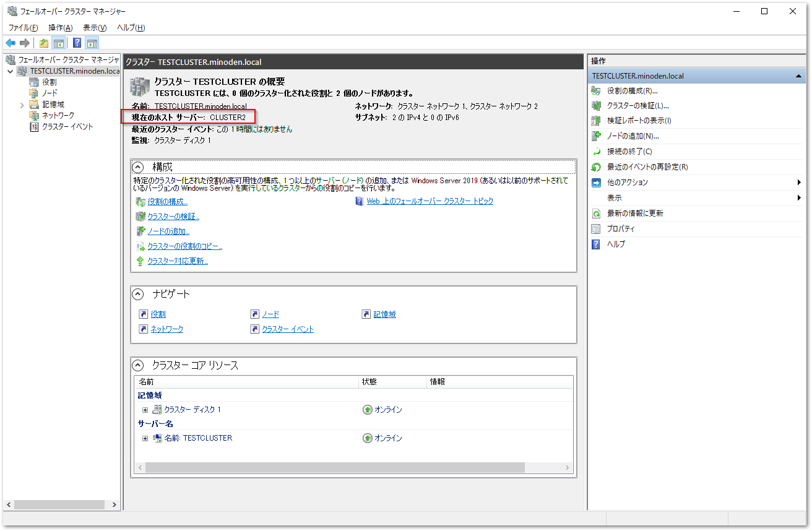Open the 操作(A) menu
Image resolution: width=812 pixels, height=531 pixels.
(x=59, y=28)
